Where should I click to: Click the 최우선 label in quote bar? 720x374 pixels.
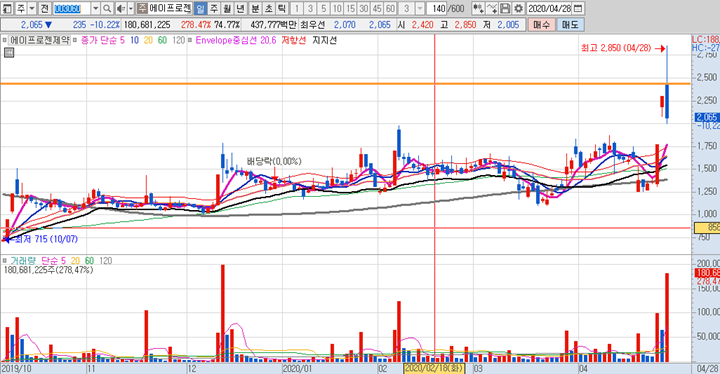tap(313, 25)
